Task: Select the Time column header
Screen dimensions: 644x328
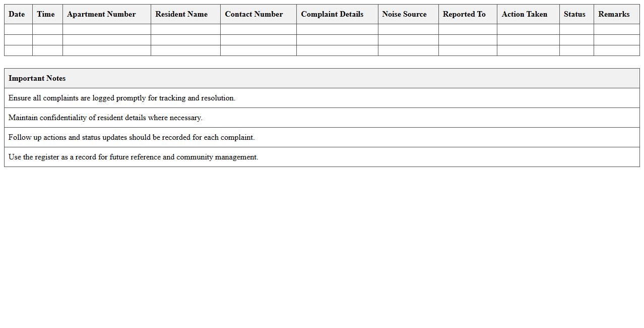Action: point(46,14)
